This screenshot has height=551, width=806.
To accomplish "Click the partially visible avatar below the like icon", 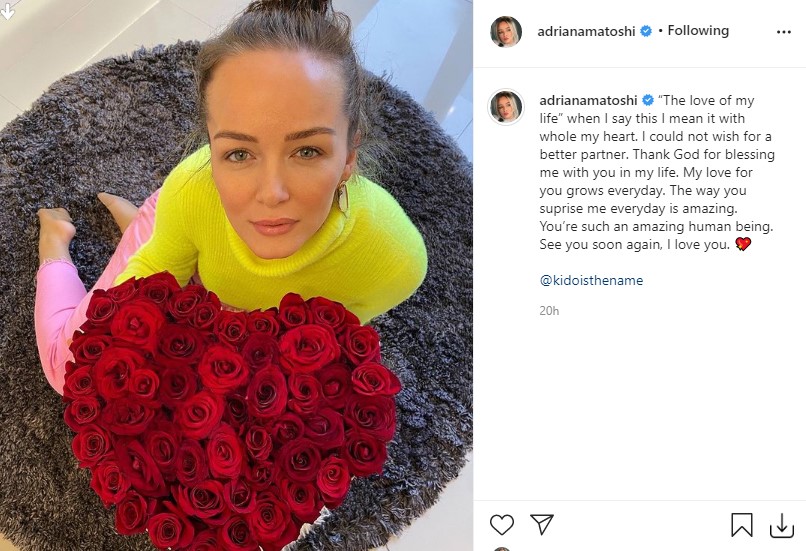I will (504, 549).
